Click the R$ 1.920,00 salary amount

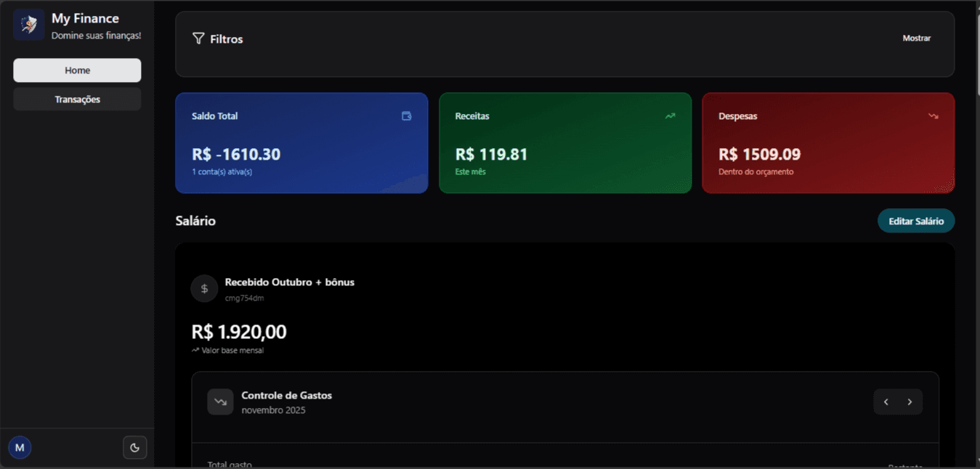pos(239,333)
